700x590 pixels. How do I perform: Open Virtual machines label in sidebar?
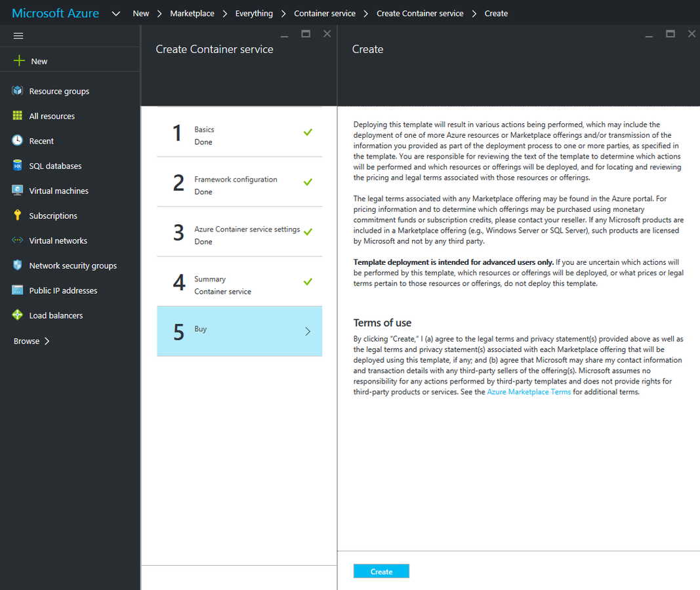click(x=58, y=191)
